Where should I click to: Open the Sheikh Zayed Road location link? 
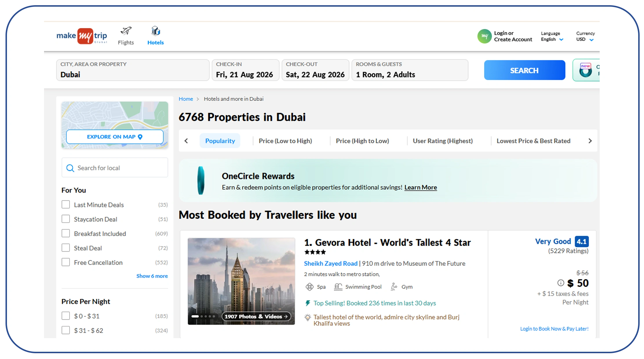(x=331, y=263)
